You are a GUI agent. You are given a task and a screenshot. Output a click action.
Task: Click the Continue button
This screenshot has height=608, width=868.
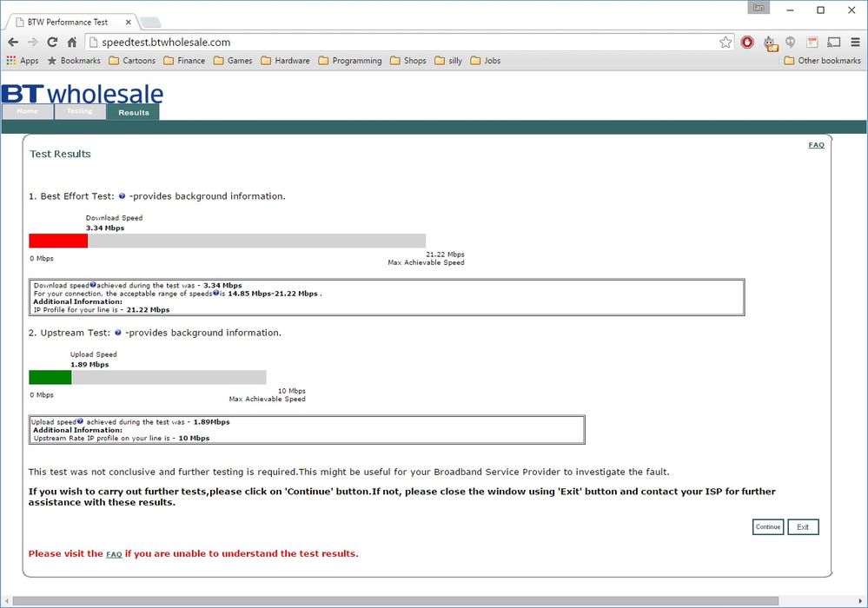[768, 526]
